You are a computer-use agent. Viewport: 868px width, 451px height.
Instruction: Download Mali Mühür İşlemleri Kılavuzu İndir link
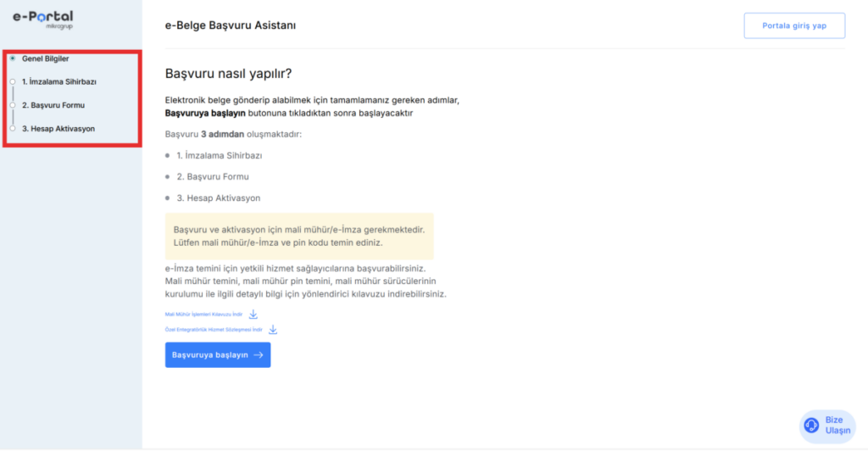pyautogui.click(x=203, y=315)
